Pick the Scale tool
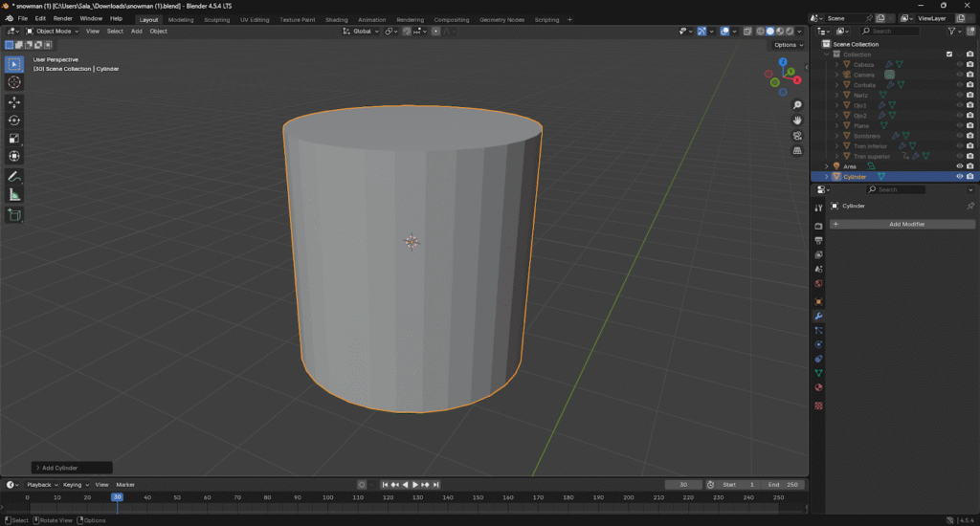 click(x=14, y=138)
